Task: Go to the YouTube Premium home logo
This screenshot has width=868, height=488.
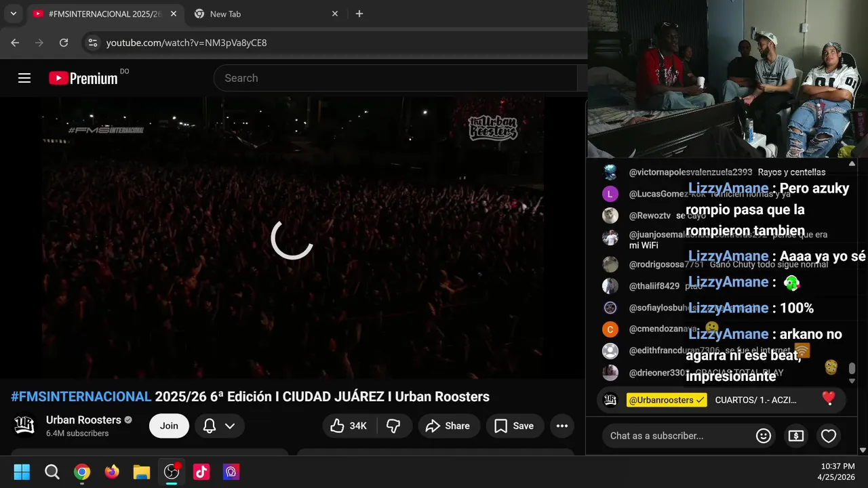Action: tap(83, 78)
